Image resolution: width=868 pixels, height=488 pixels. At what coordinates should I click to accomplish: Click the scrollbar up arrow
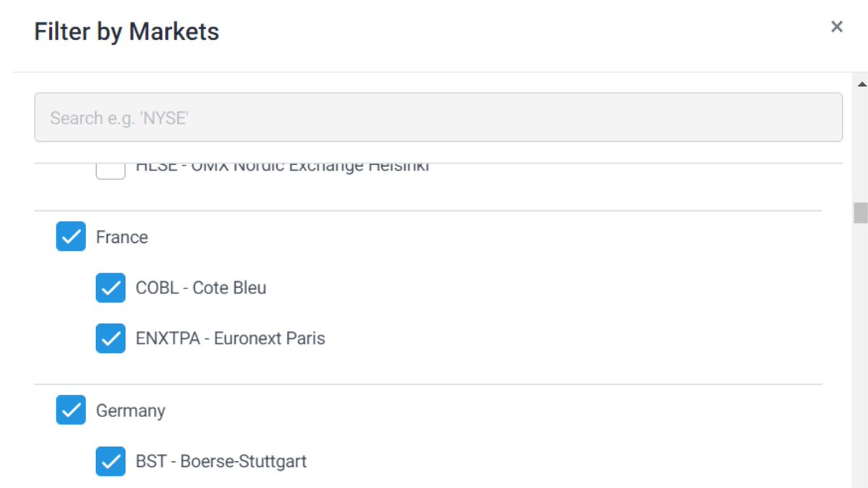pos(861,83)
